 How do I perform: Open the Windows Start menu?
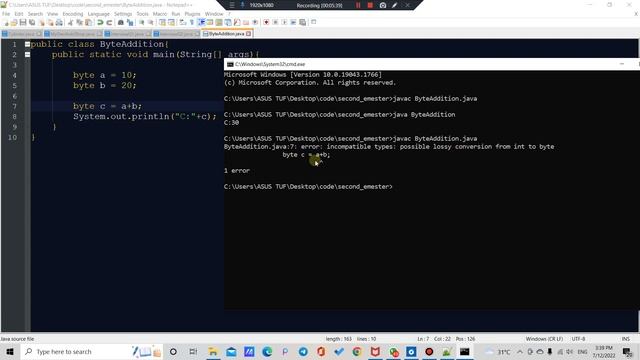click(x=10, y=351)
